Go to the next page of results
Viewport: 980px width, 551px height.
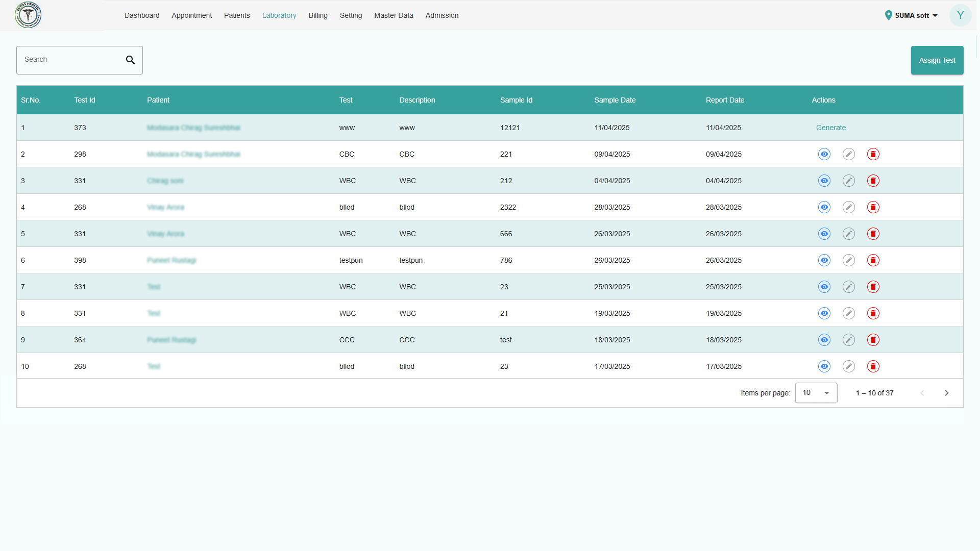coord(946,393)
